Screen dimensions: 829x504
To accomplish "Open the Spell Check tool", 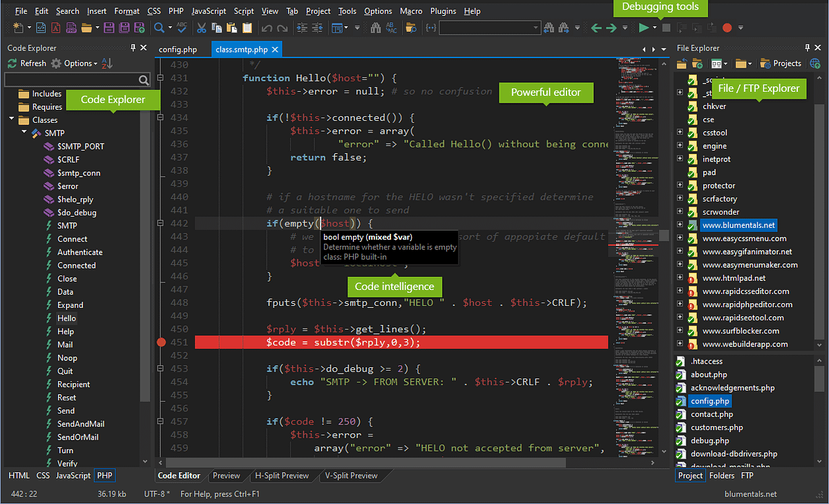I will 181,28.
